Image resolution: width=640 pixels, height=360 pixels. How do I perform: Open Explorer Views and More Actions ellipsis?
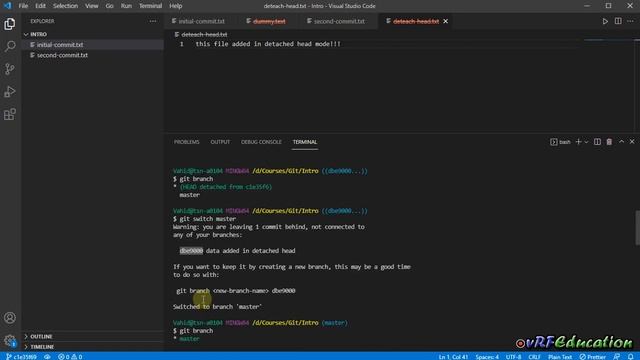coord(153,21)
